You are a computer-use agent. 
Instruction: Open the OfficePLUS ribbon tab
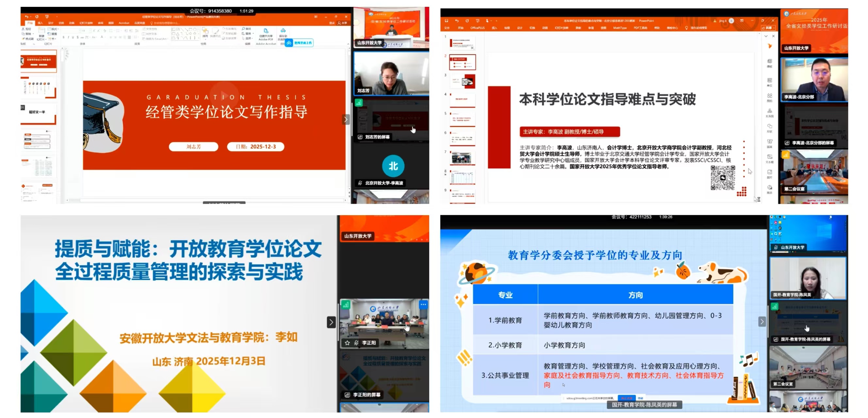tap(477, 28)
